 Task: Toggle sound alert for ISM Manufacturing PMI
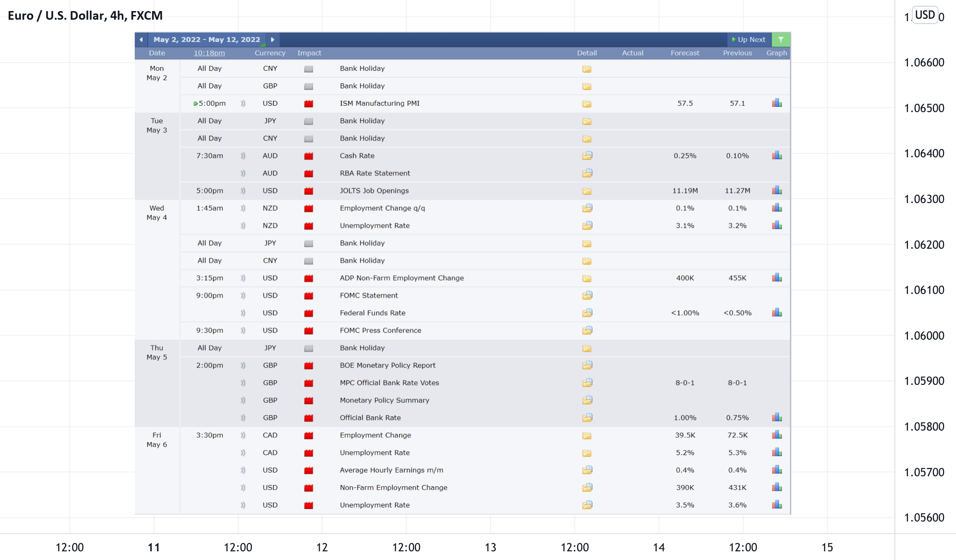243,103
